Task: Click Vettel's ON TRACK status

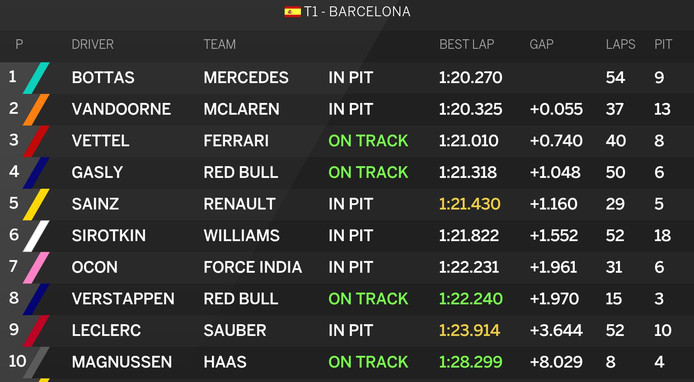Action: 368,141
